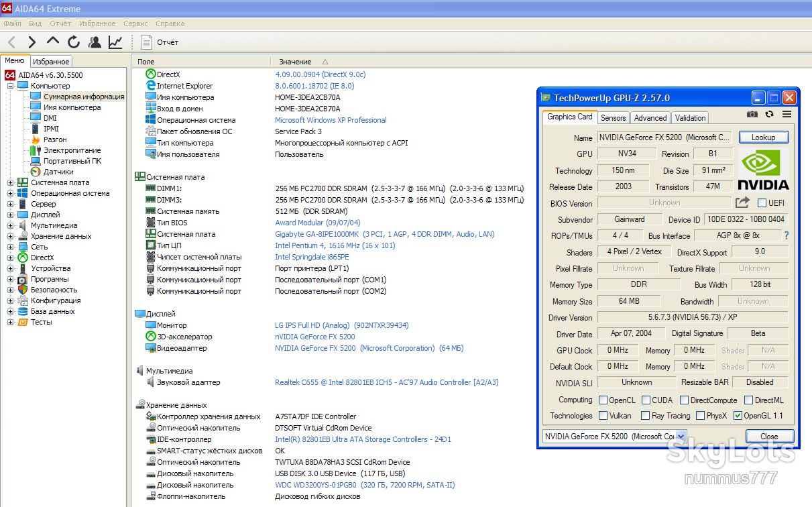Viewport: 812px width, 507px height.
Task: Expand the Сеть tree node
Action: 10,247
